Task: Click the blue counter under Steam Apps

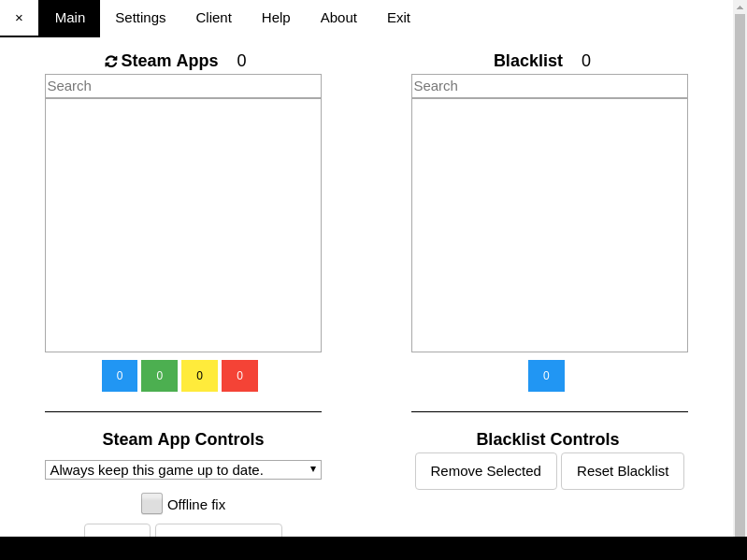Action: [x=120, y=376]
